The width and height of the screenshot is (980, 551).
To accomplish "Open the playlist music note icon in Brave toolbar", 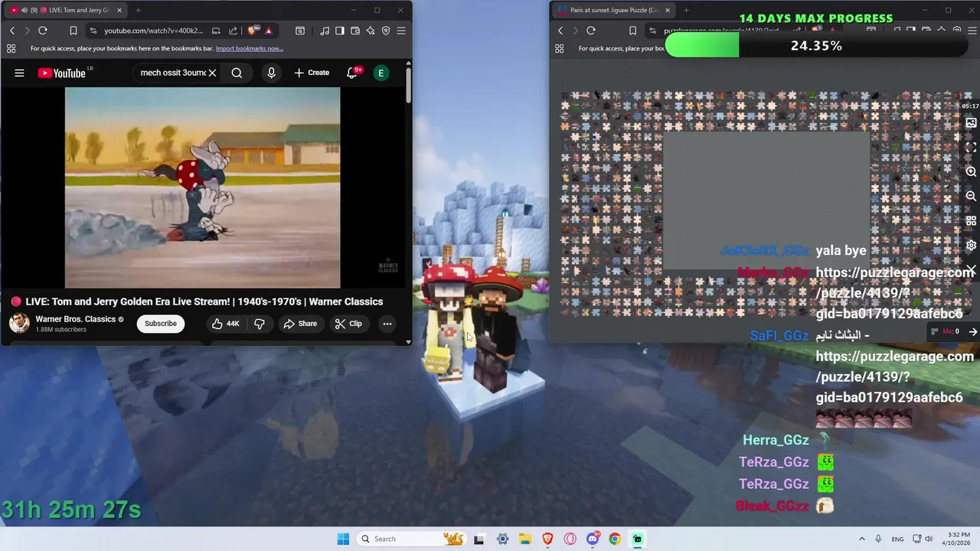I will [x=325, y=31].
